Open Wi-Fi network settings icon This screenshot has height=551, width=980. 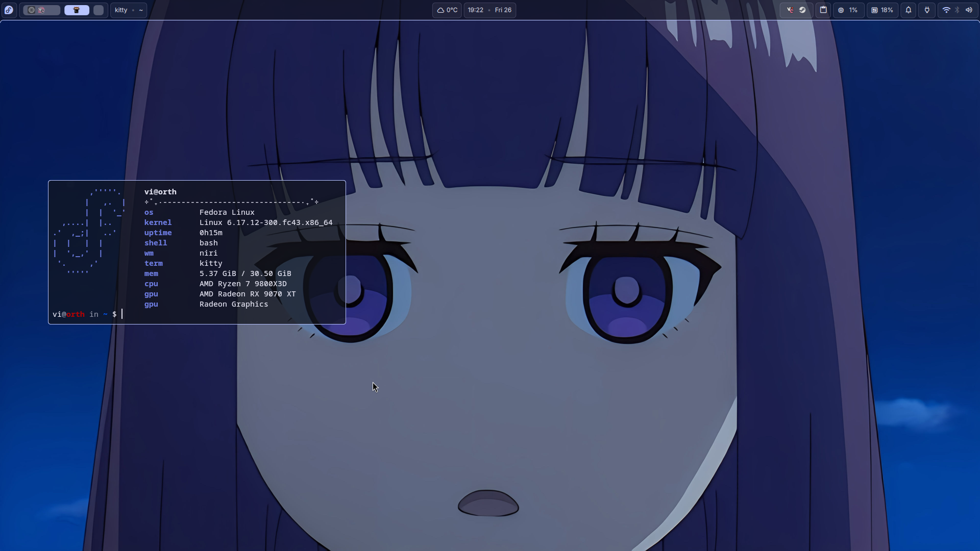946,10
